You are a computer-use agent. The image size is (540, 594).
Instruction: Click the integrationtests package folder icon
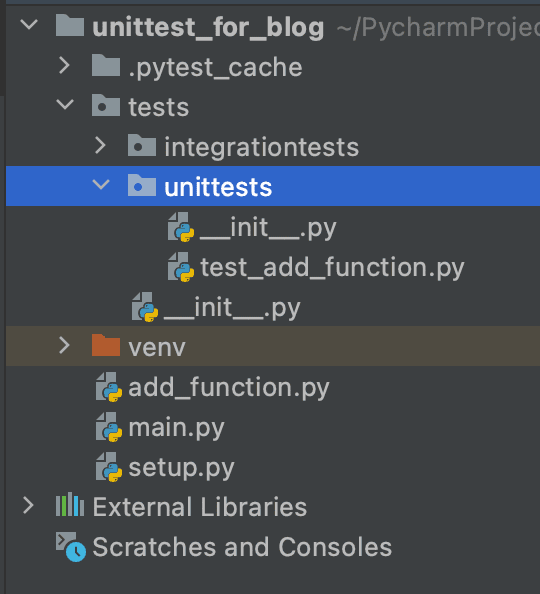[x=142, y=145]
